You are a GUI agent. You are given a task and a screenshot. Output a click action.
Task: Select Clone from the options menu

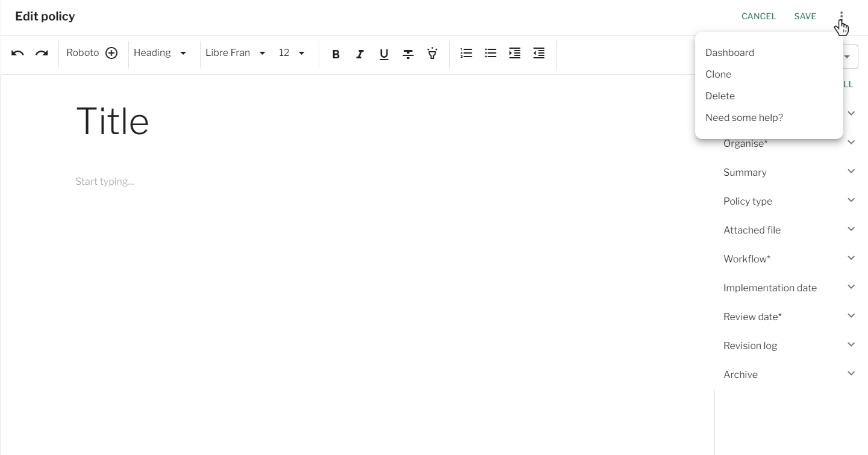718,74
